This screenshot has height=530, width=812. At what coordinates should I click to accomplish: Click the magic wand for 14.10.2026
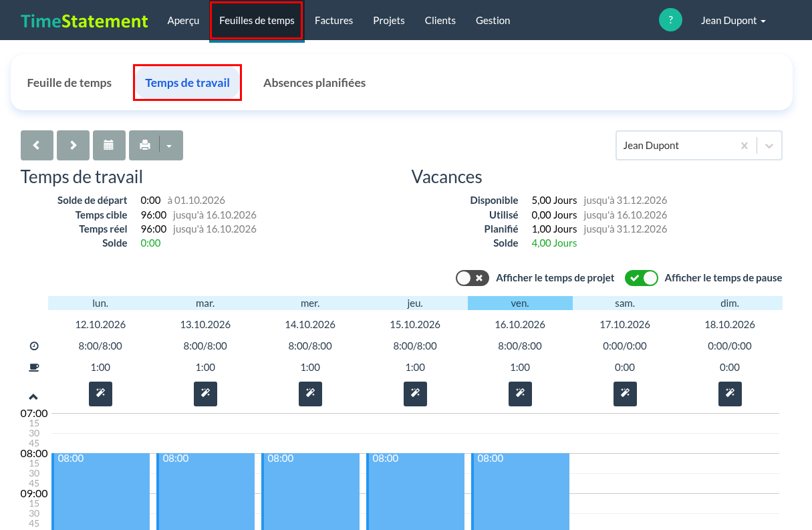coord(310,394)
